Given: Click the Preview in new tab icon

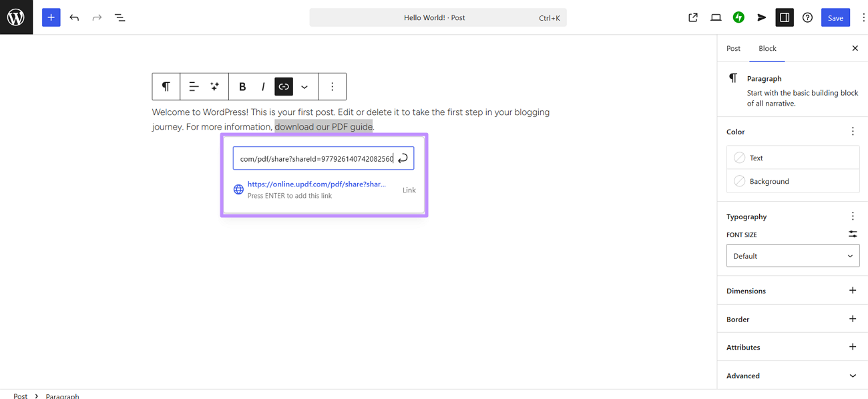Looking at the screenshot, I should pyautogui.click(x=692, y=17).
